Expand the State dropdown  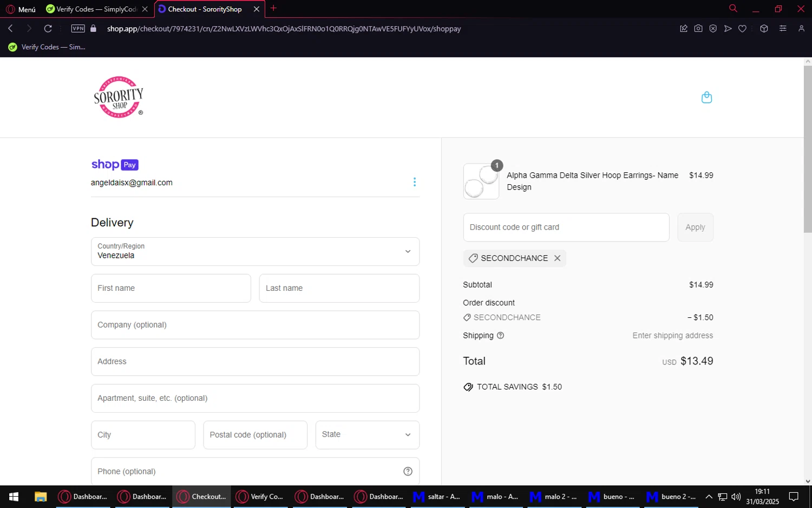click(367, 435)
